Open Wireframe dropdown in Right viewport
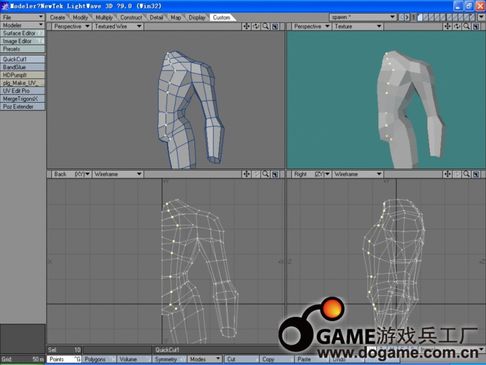486x365 pixels. [358, 174]
